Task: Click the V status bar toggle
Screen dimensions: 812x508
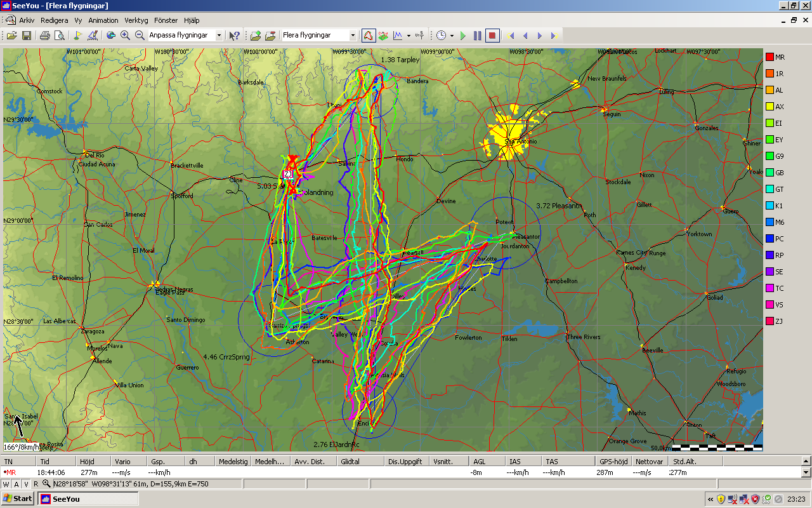Action: tap(25, 484)
